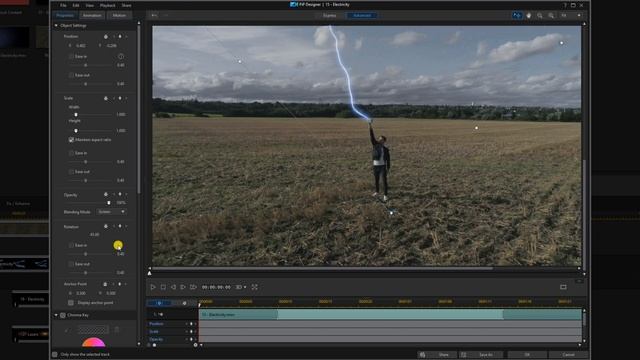Add a Position keyframe

tap(120, 37)
